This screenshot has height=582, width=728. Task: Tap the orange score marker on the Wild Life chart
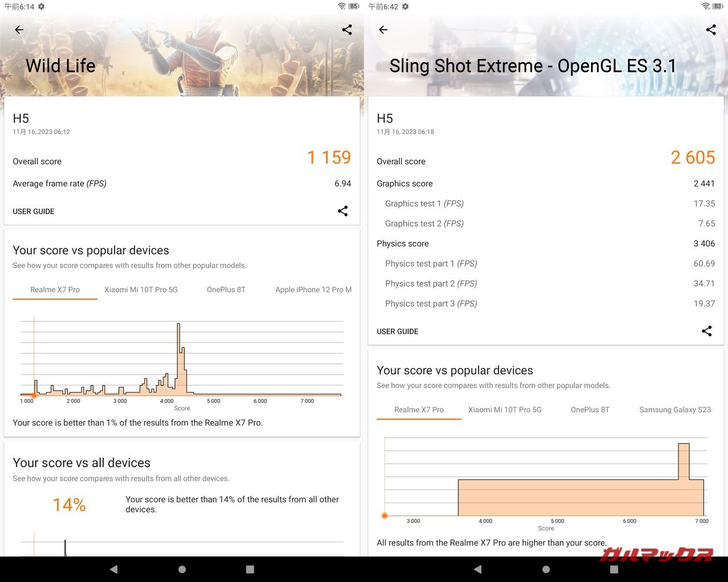coord(34,395)
